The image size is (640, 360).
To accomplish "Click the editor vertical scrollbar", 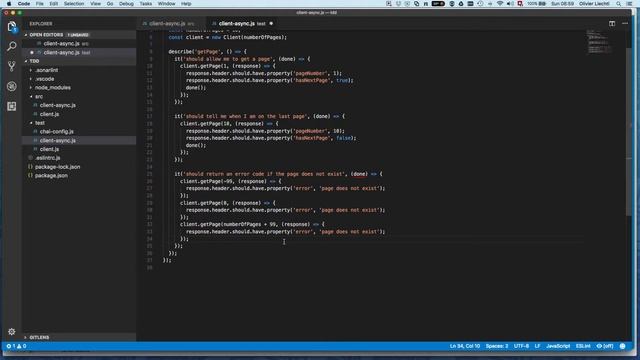I will (x=629, y=131).
